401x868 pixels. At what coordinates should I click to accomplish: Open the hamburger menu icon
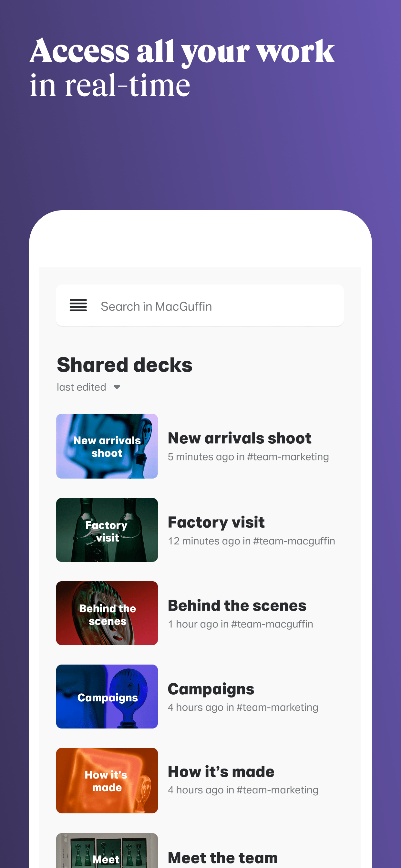click(x=78, y=305)
